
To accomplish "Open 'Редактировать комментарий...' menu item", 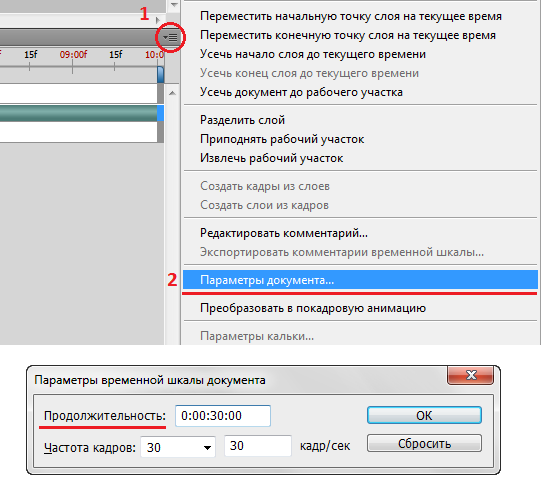I will (x=284, y=233).
